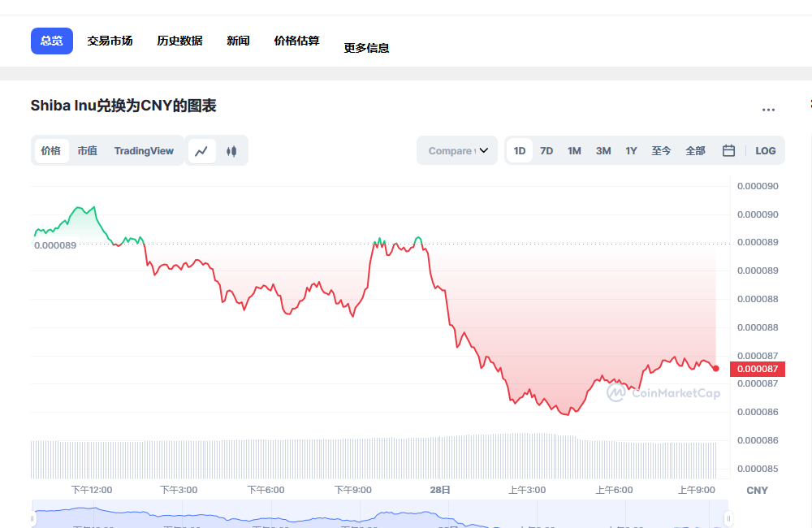This screenshot has height=528, width=812.
Task: Select the 全部 (All) time range
Action: pos(696,151)
